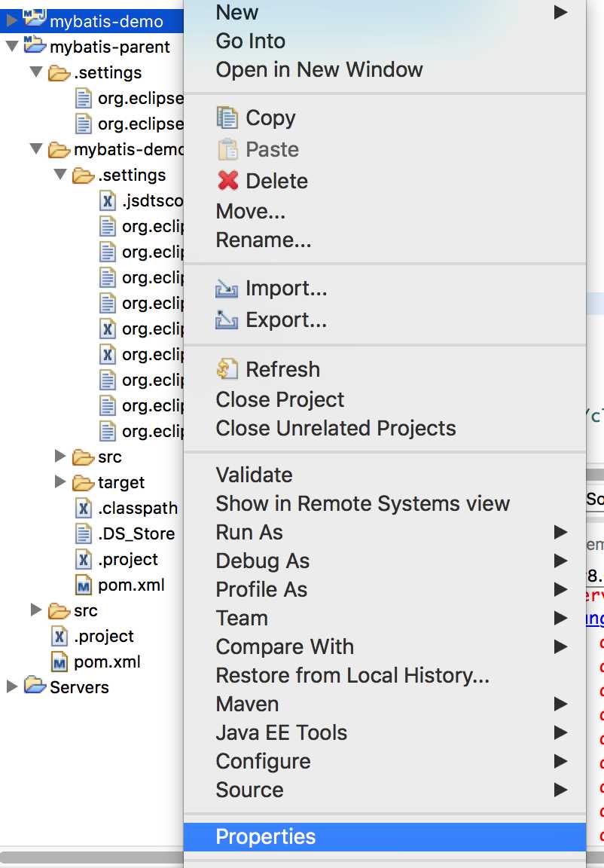The width and height of the screenshot is (604, 868).
Task: Click the Copy icon in context menu
Action: [x=227, y=118]
